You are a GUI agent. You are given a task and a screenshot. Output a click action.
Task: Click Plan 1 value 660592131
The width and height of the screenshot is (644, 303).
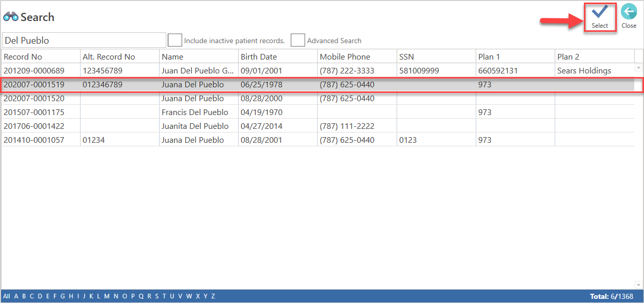498,70
